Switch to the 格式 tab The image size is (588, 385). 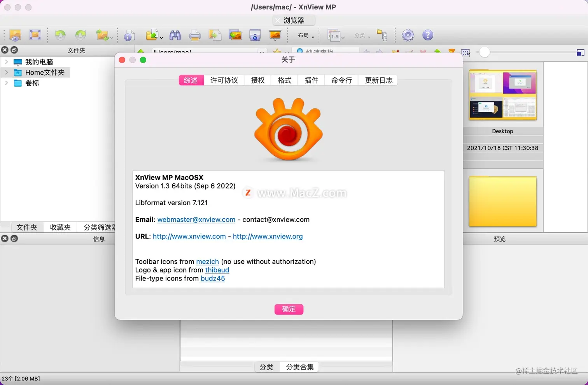(285, 80)
